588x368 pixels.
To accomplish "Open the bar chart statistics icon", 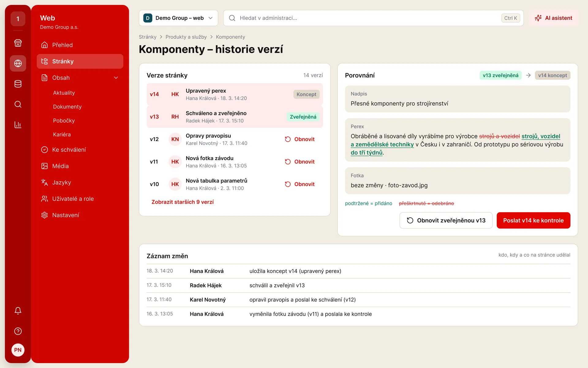I will 18,125.
